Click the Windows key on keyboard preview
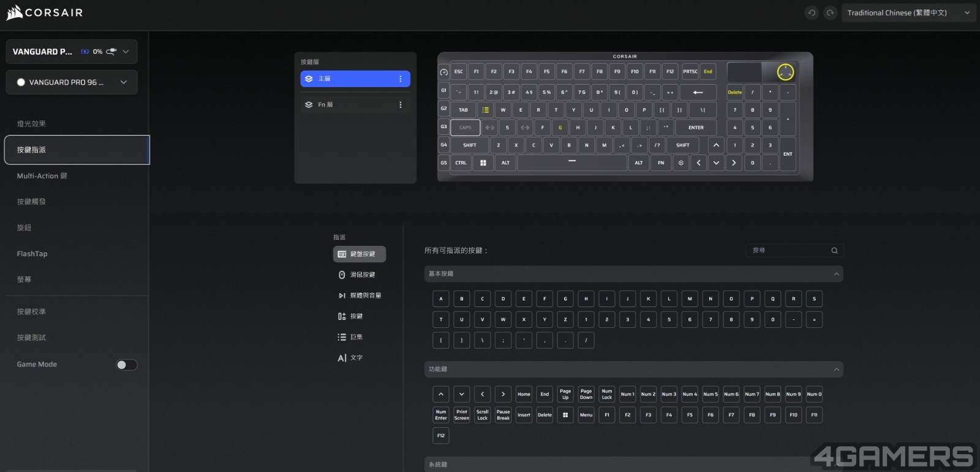 coord(483,163)
